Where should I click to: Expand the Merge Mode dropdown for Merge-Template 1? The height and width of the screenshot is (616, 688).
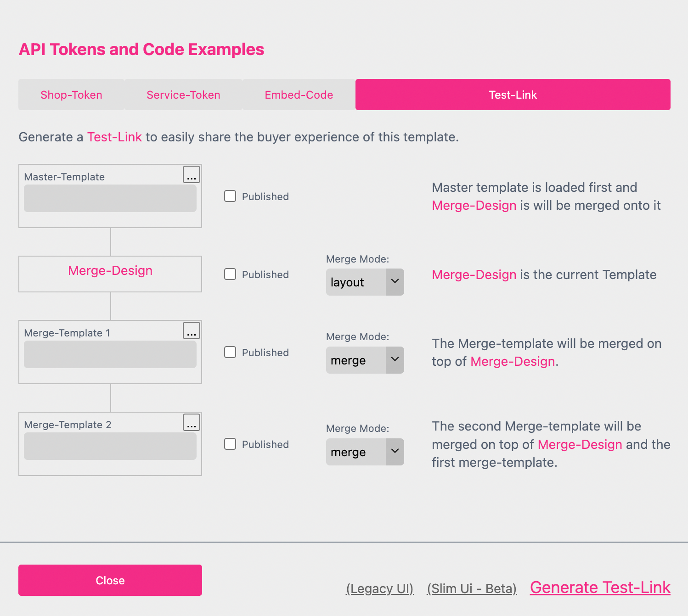pyautogui.click(x=365, y=360)
